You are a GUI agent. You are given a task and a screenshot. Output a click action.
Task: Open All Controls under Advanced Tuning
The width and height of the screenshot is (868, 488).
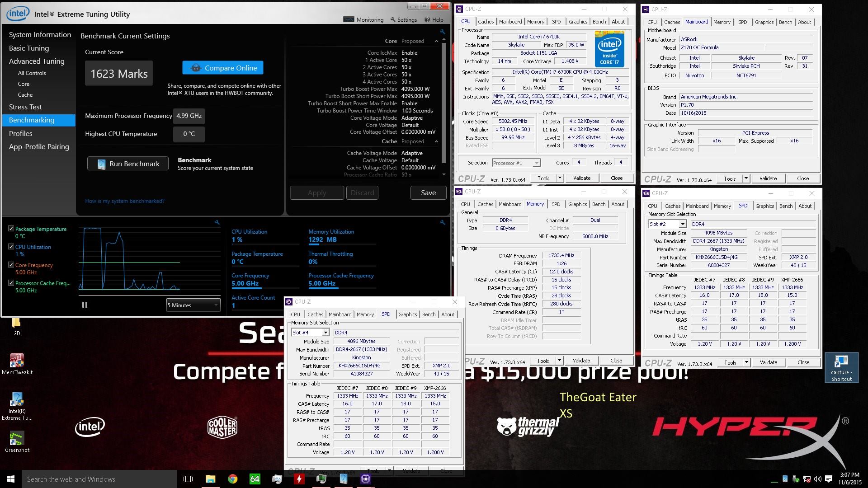tap(32, 73)
